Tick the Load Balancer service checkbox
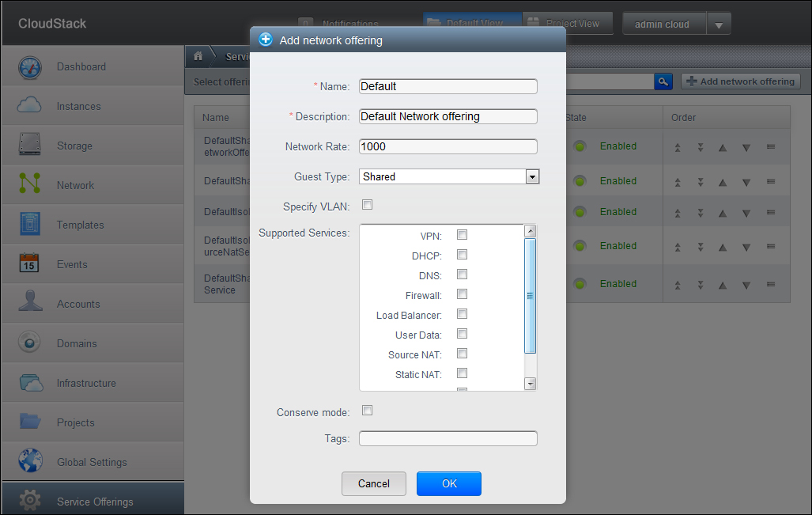Image resolution: width=812 pixels, height=515 pixels. pos(463,314)
